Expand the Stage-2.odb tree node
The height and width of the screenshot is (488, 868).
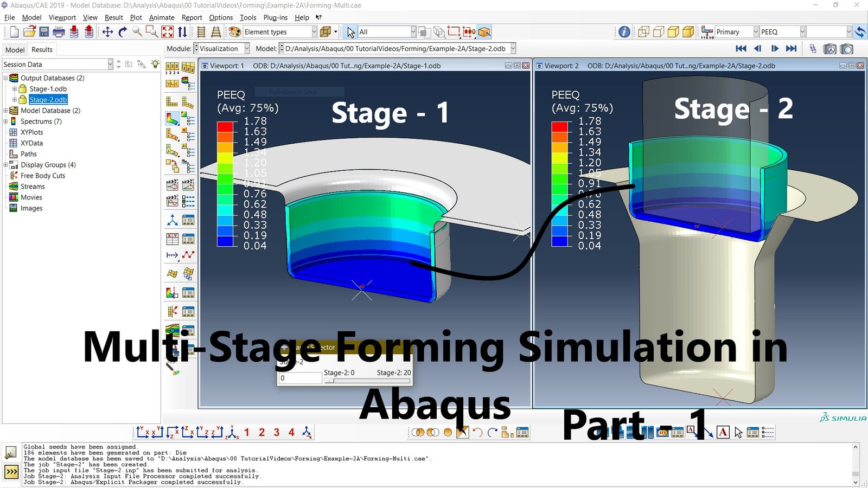[15, 100]
